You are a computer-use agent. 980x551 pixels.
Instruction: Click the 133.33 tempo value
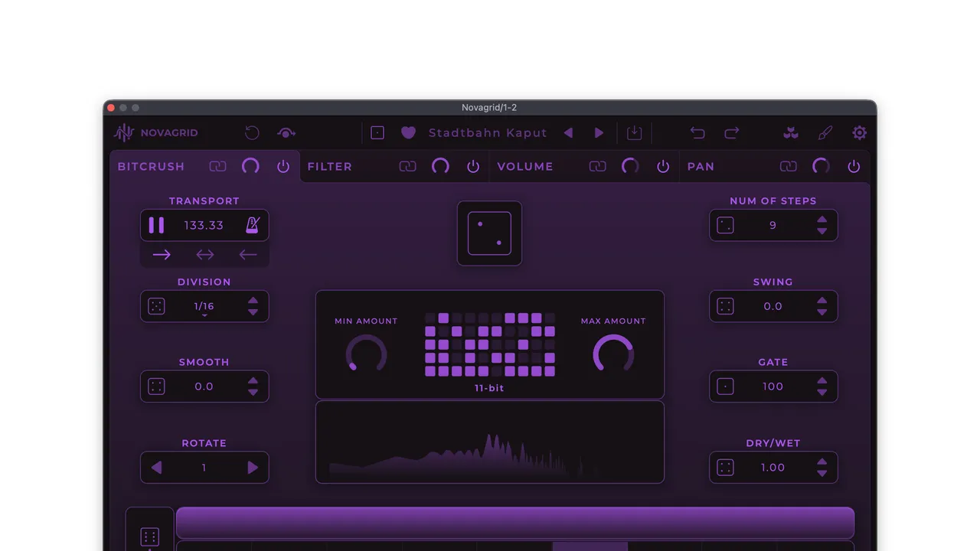(204, 225)
